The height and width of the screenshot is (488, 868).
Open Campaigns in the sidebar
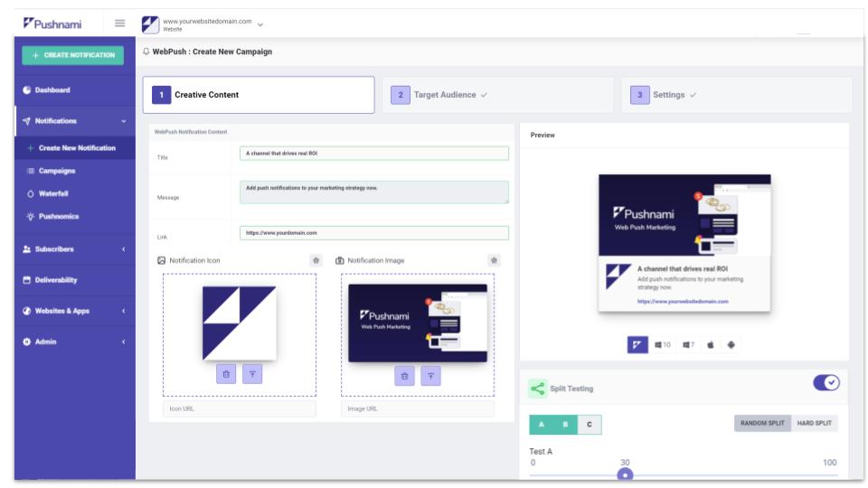pyautogui.click(x=56, y=171)
